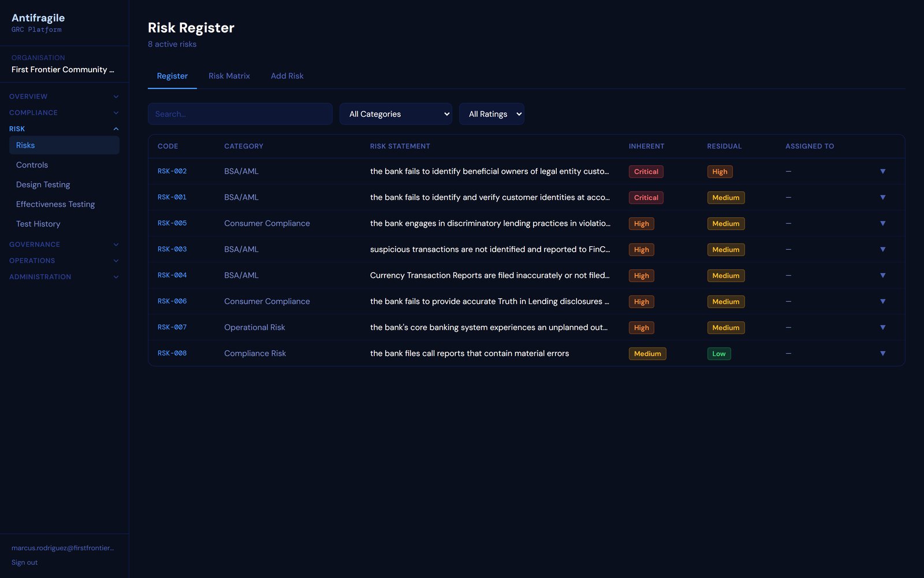Image resolution: width=924 pixels, height=578 pixels.
Task: Expand the Compliance sidebar section
Action: point(64,113)
